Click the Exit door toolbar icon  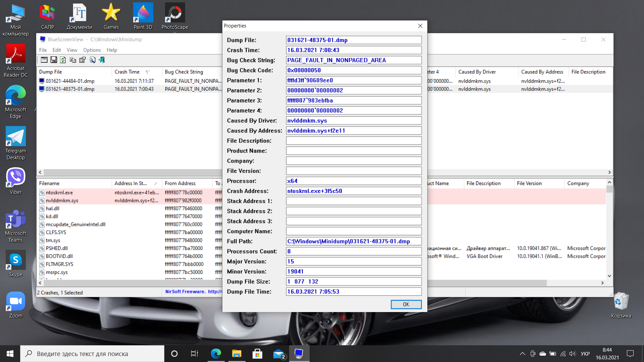coord(102,60)
